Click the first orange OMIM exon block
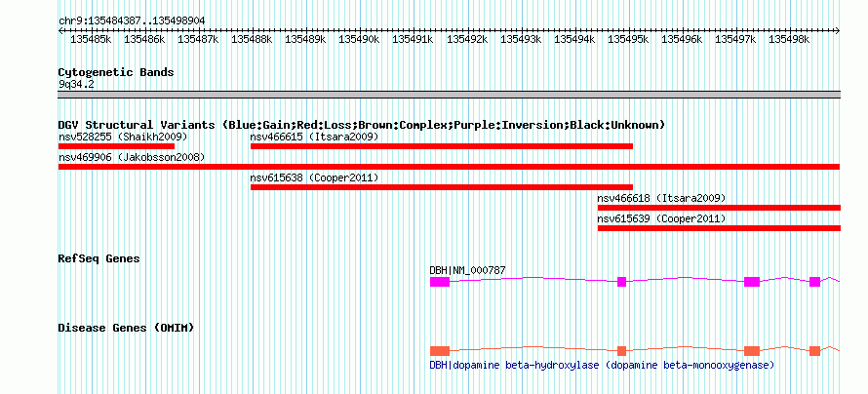 [x=440, y=351]
